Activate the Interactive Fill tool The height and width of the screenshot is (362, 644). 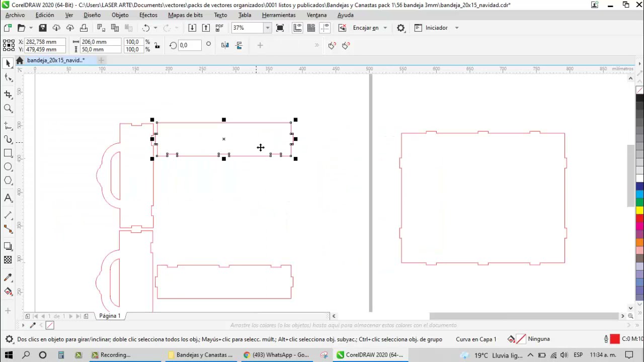[8, 291]
